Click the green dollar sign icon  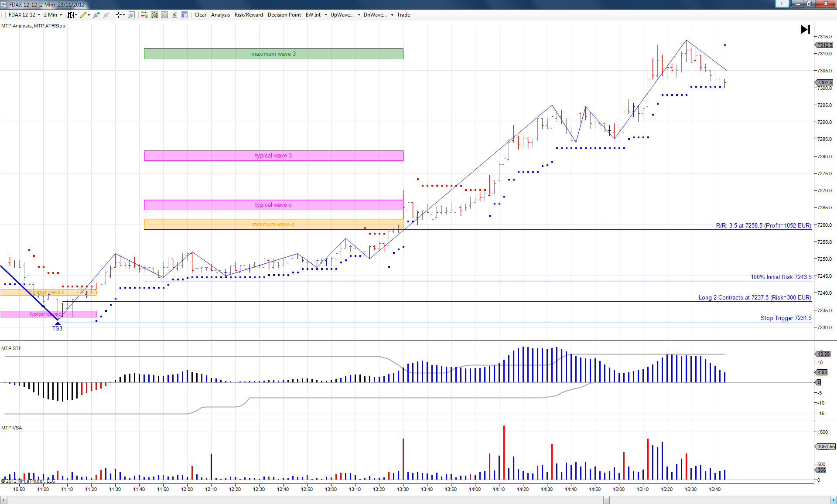174,15
